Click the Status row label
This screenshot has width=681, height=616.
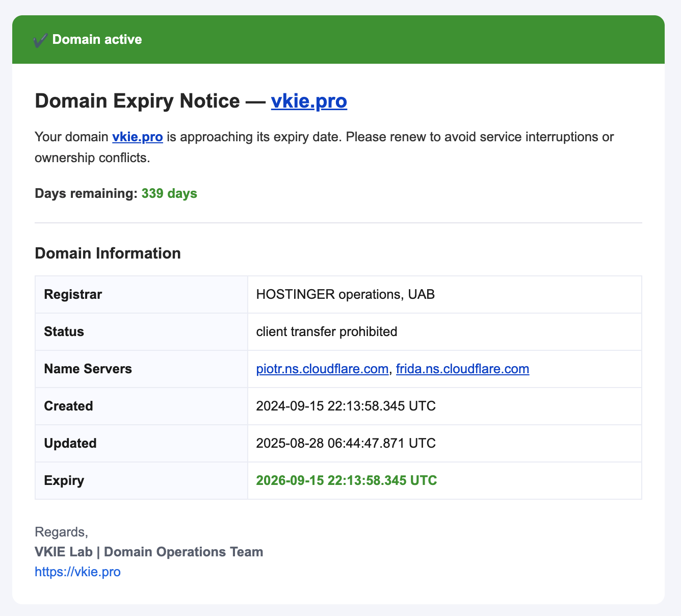(64, 331)
